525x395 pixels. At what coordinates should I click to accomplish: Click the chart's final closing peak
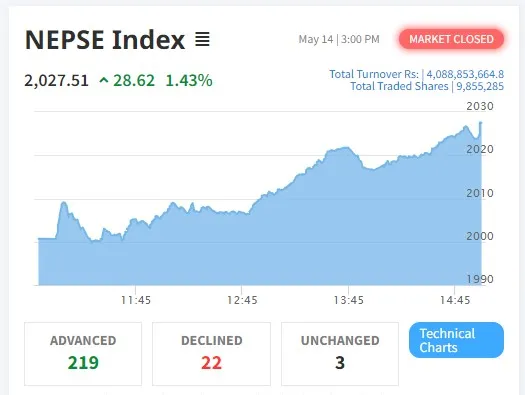coord(481,123)
